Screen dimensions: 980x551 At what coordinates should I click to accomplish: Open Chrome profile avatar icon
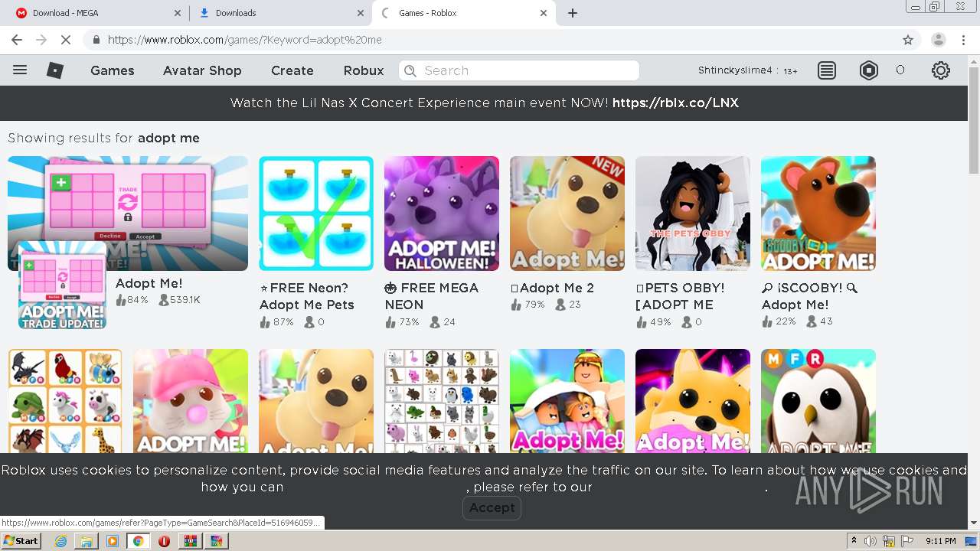coord(939,40)
